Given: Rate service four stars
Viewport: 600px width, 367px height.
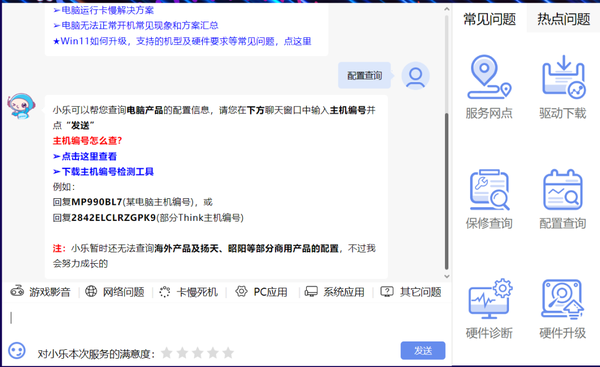Looking at the screenshot, I should pyautogui.click(x=213, y=352).
